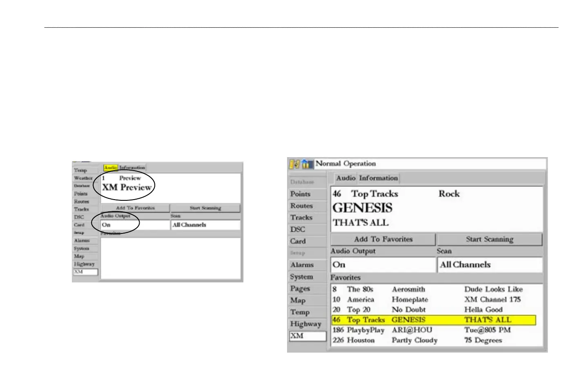Open the Points tab in the large screen
588x382 pixels.
(x=308, y=194)
